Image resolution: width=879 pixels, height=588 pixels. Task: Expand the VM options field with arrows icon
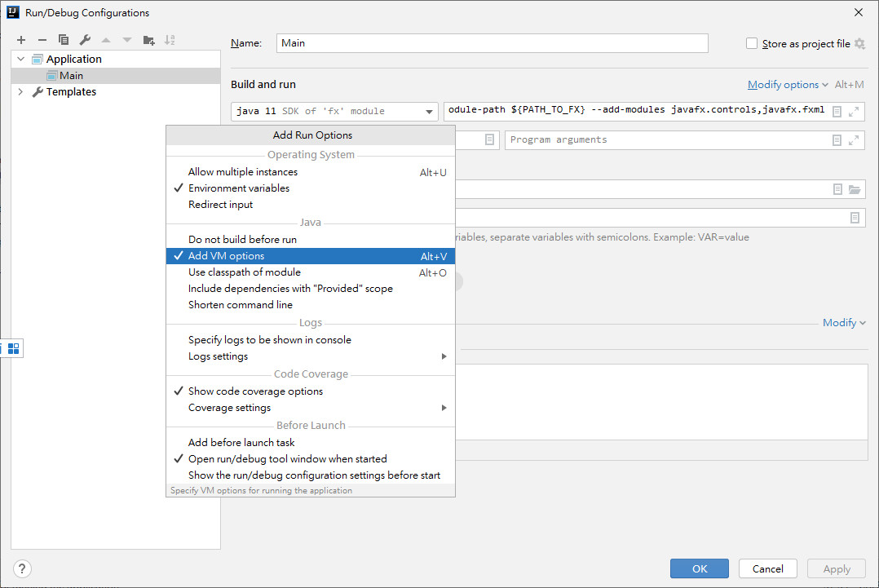tap(854, 111)
